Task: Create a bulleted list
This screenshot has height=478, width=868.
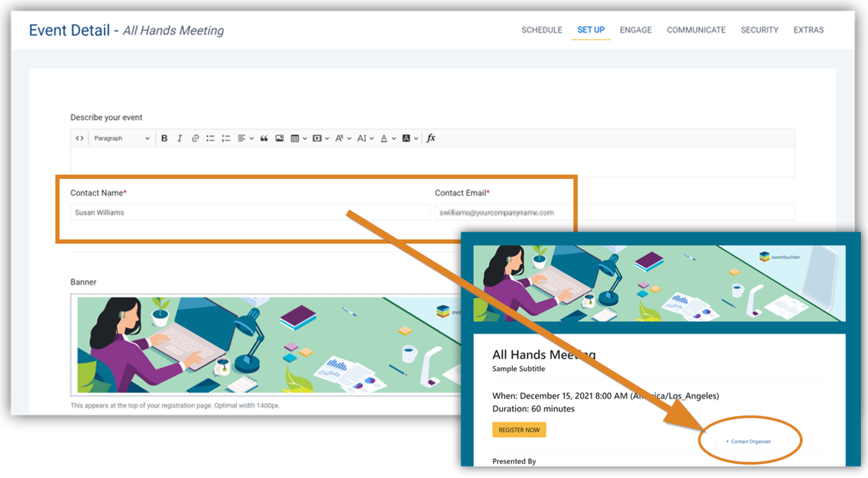Action: coord(210,138)
